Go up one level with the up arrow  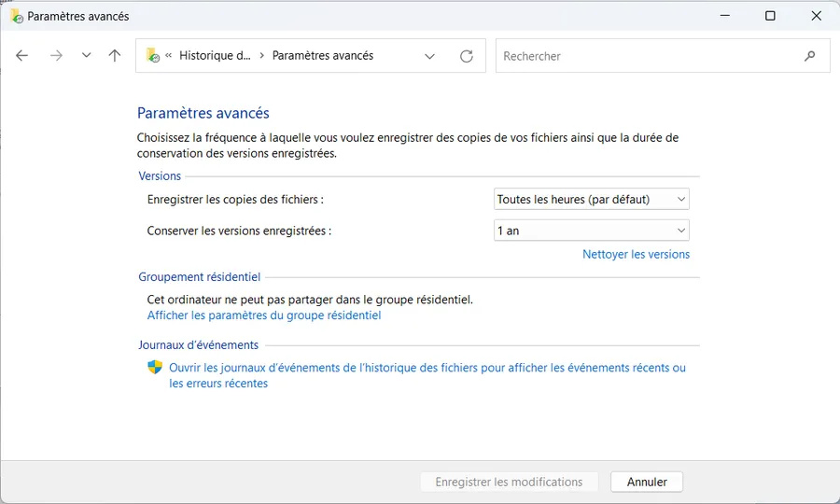(115, 56)
